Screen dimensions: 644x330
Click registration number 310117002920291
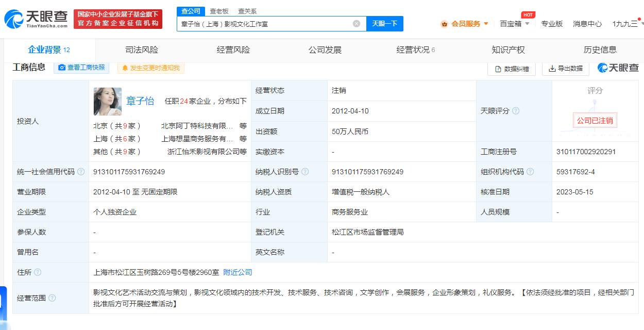[x=586, y=152]
